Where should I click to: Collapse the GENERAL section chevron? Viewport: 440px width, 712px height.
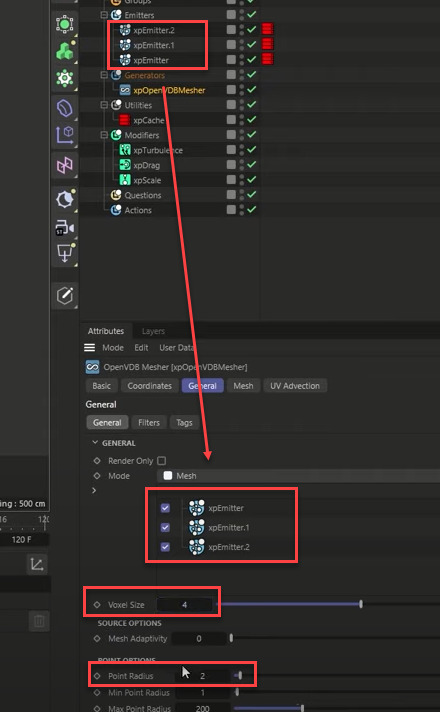[95, 443]
